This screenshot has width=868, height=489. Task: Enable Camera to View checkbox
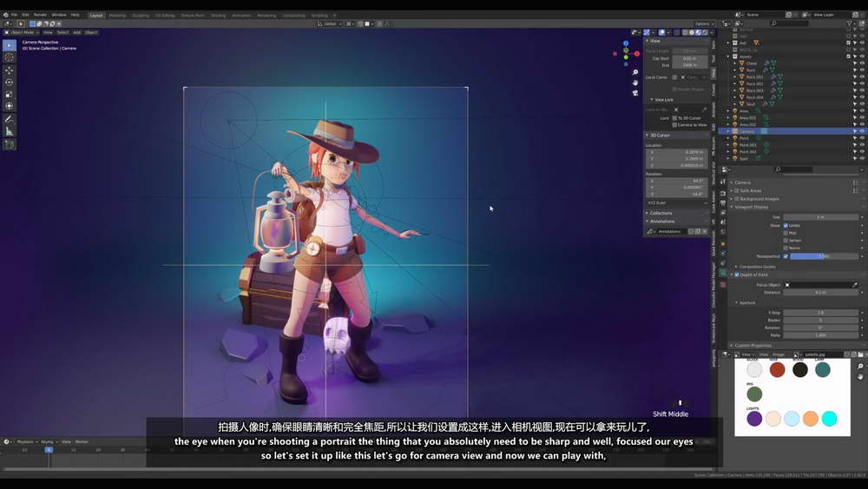pyautogui.click(x=674, y=124)
